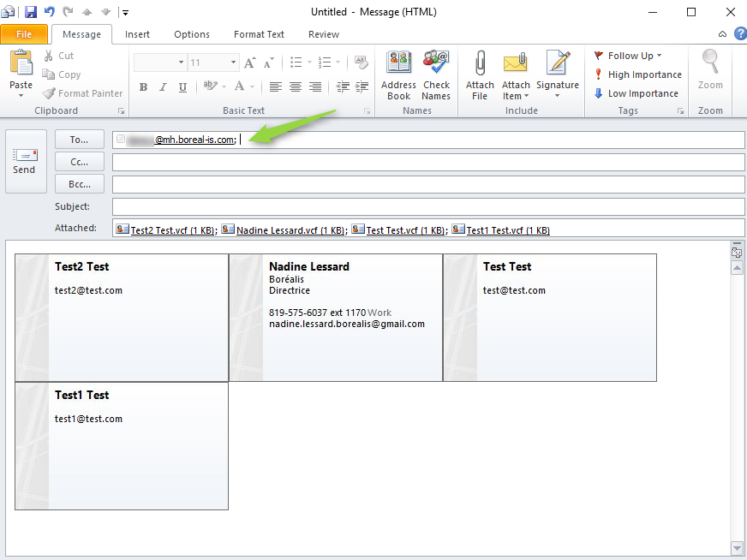Open the Format Text tab

259,34
